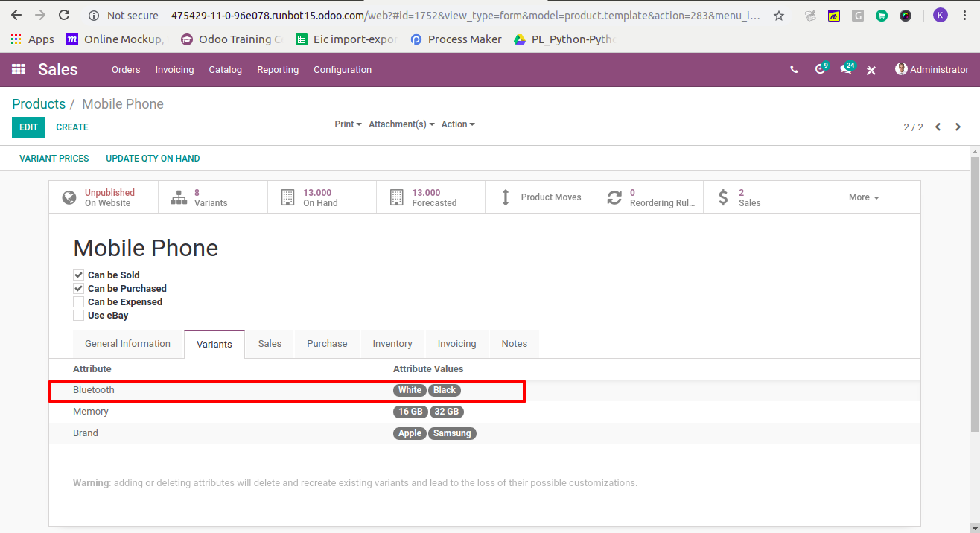
Task: Switch to the Invoicing form tab
Action: (x=456, y=343)
